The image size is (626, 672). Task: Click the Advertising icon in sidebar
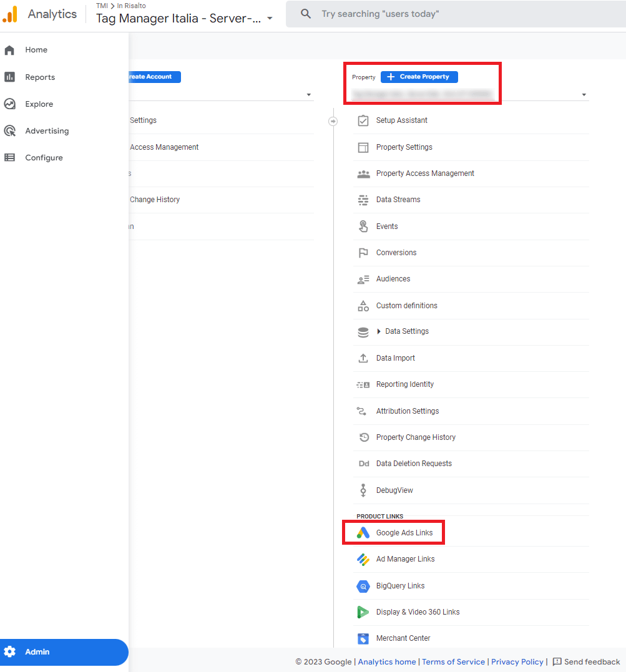click(x=9, y=130)
